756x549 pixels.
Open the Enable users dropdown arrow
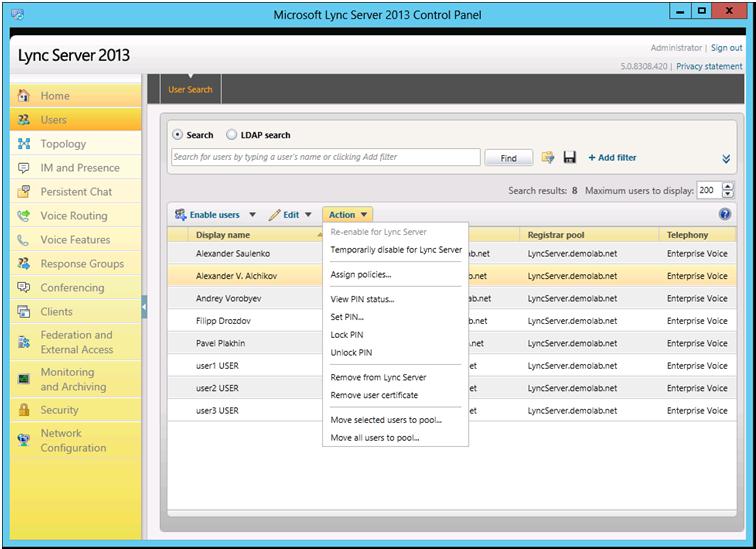pyautogui.click(x=252, y=215)
